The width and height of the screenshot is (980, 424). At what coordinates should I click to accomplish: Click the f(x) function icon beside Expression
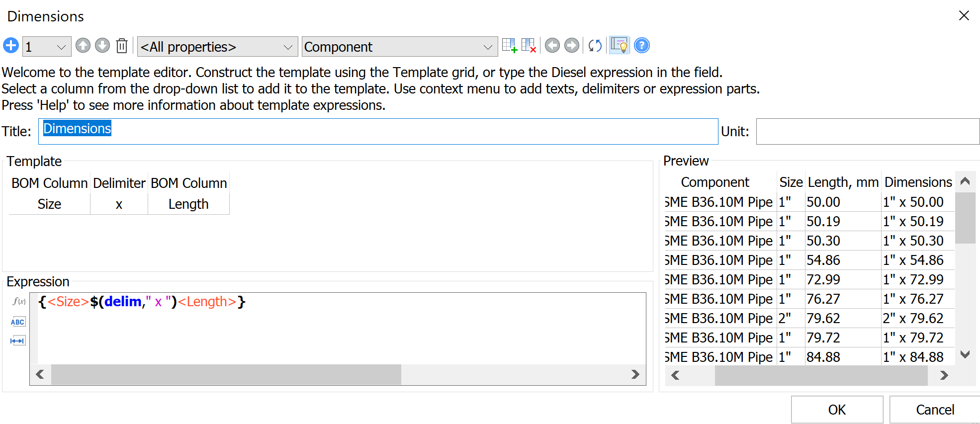click(x=18, y=301)
